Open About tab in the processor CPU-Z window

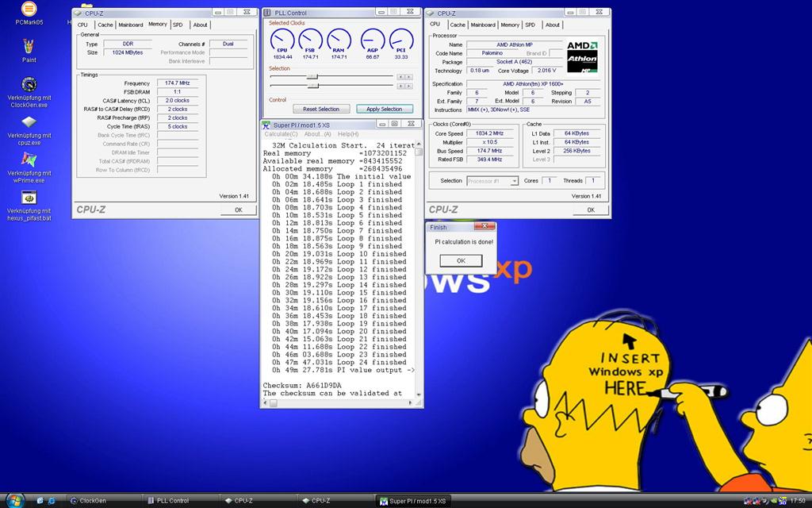[553, 25]
